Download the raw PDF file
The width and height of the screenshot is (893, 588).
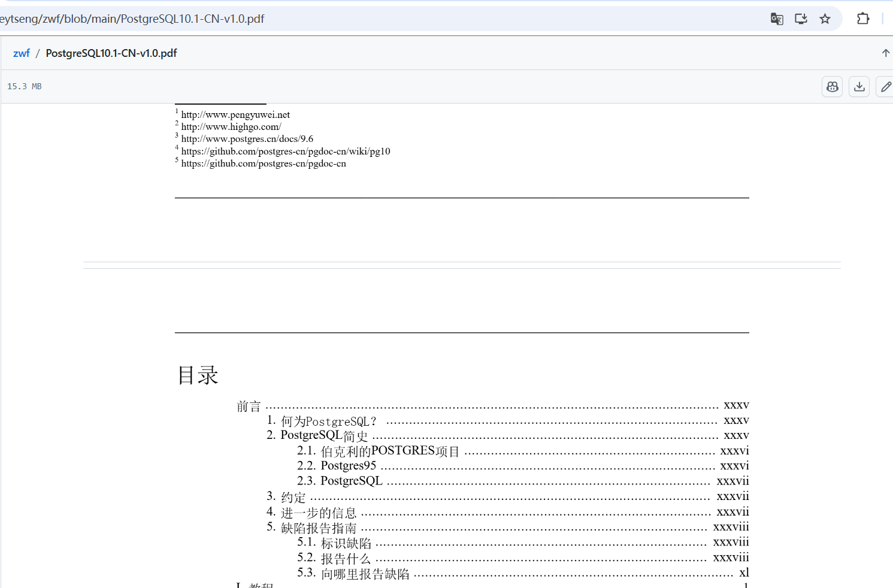pos(859,87)
